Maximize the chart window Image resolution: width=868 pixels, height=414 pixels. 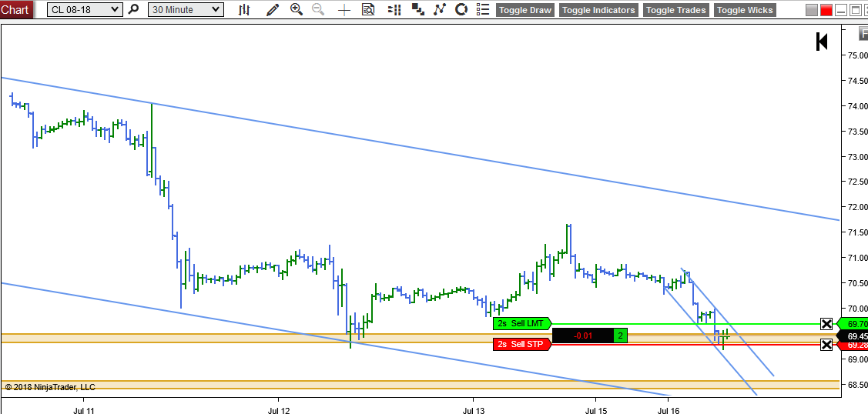[x=855, y=11]
